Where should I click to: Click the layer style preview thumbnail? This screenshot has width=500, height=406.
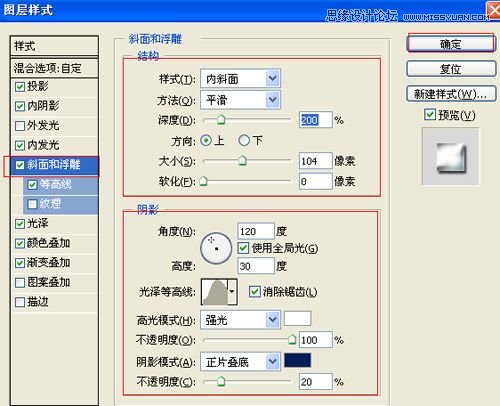click(450, 156)
